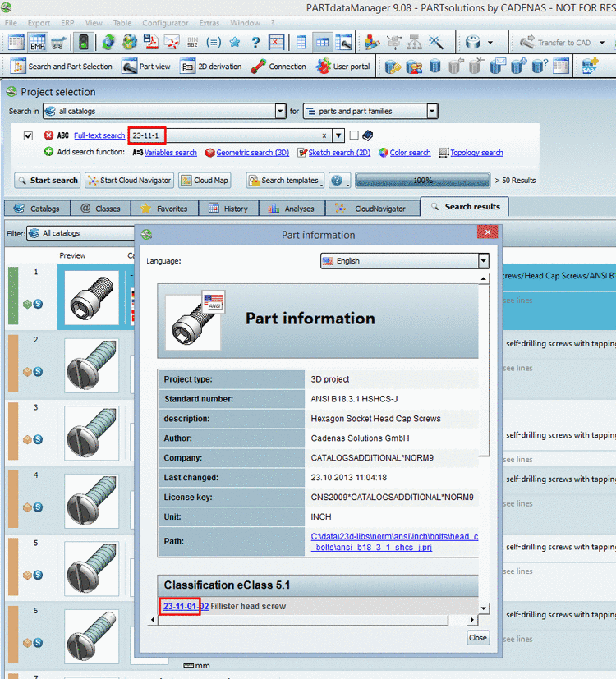Open the Color search link
Screen dimensions: 616x679
pyautogui.click(x=410, y=153)
